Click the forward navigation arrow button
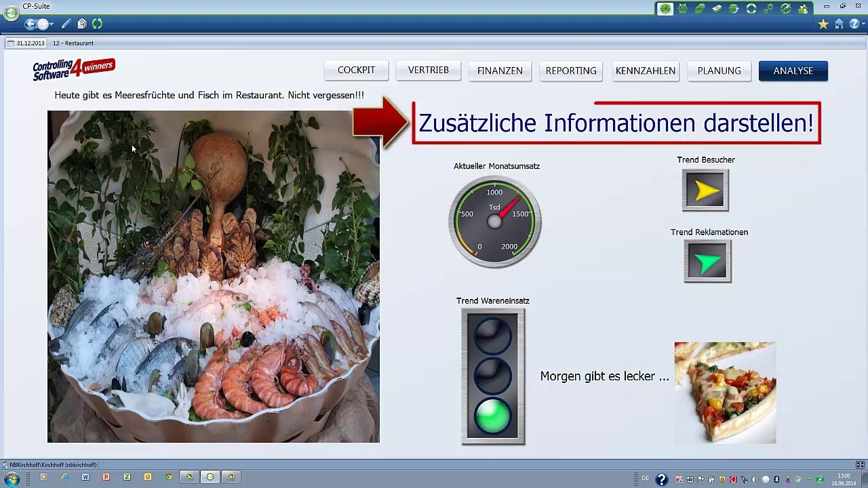The image size is (868, 488). [43, 24]
